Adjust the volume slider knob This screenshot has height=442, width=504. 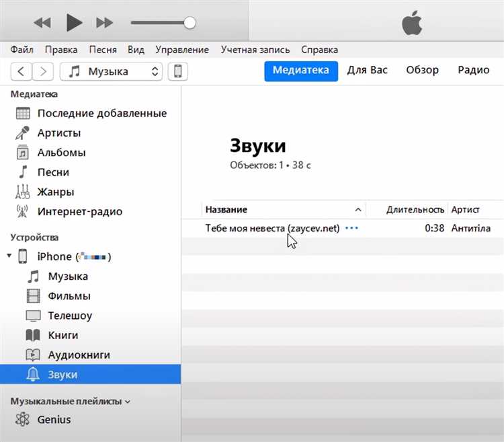[190, 23]
